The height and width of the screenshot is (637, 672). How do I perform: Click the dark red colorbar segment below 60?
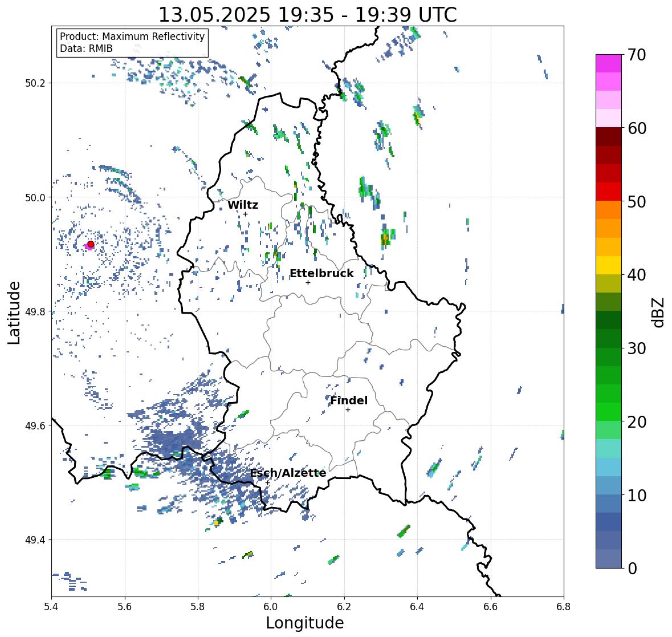(609, 136)
